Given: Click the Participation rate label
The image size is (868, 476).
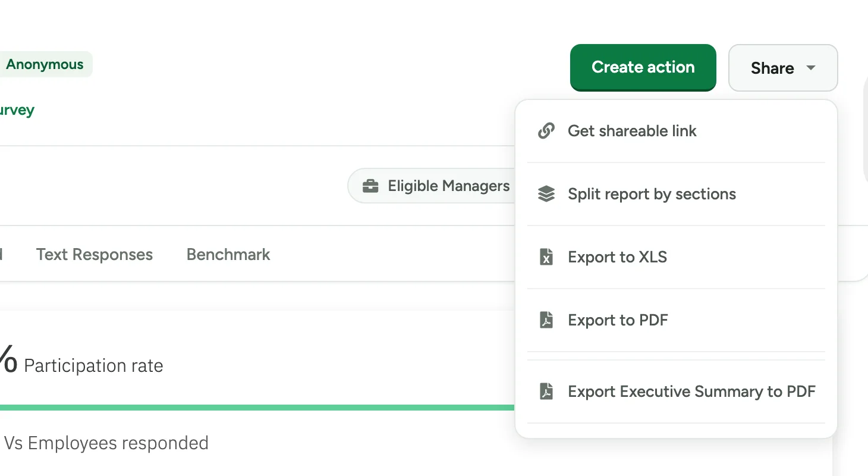Looking at the screenshot, I should [x=93, y=365].
